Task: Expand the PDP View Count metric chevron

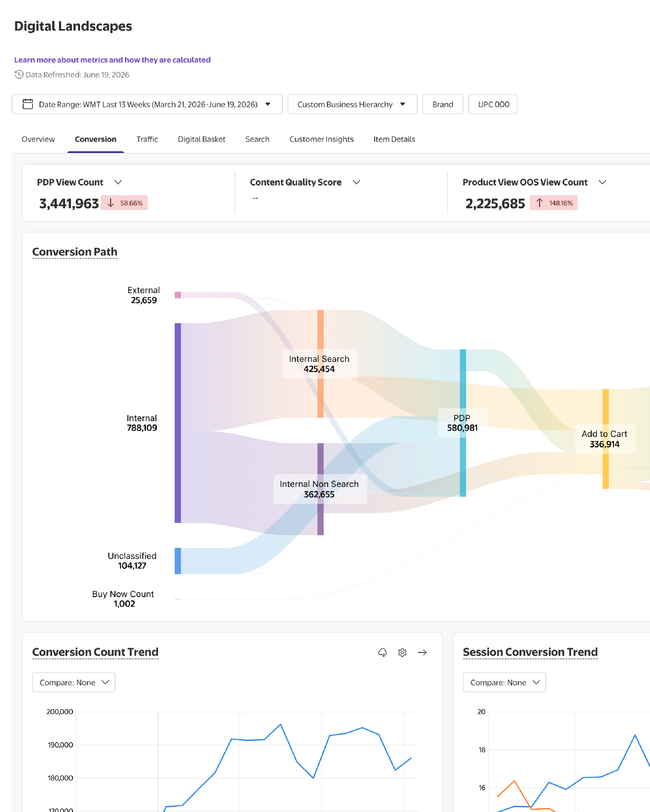Action: click(x=118, y=182)
